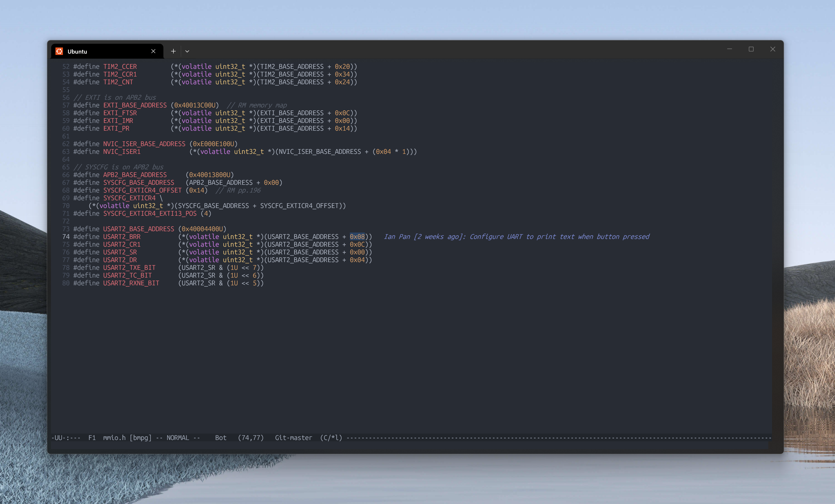Click the USART2_TXE_BIT macro name
The height and width of the screenshot is (504, 835).
point(129,268)
